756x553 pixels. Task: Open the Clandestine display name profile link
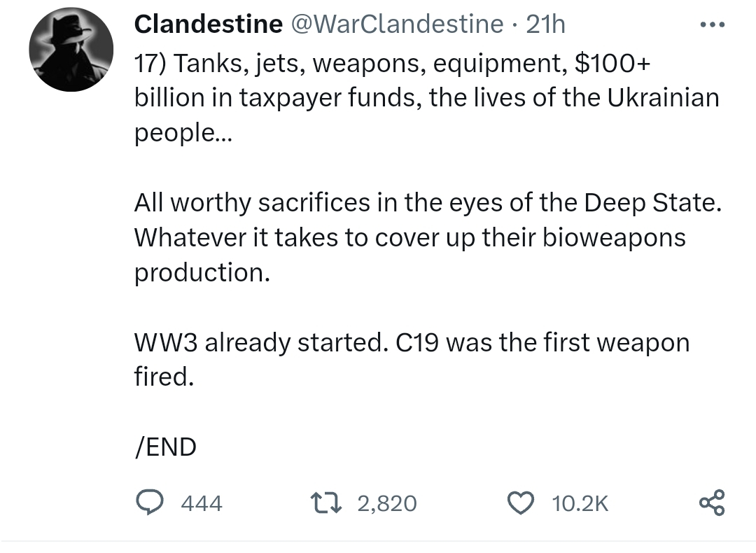click(x=209, y=24)
